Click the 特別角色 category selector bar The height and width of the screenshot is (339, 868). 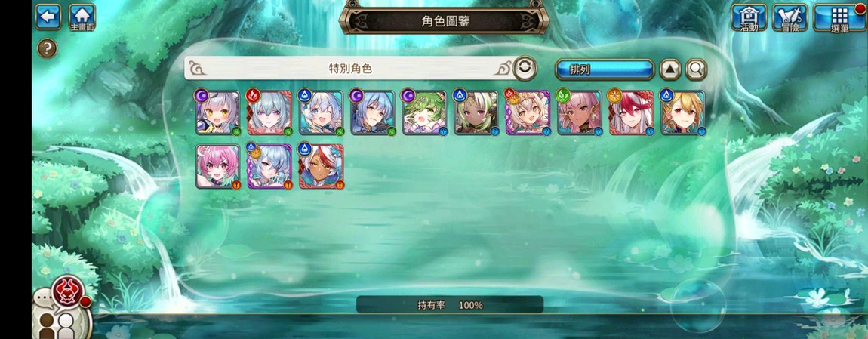350,68
